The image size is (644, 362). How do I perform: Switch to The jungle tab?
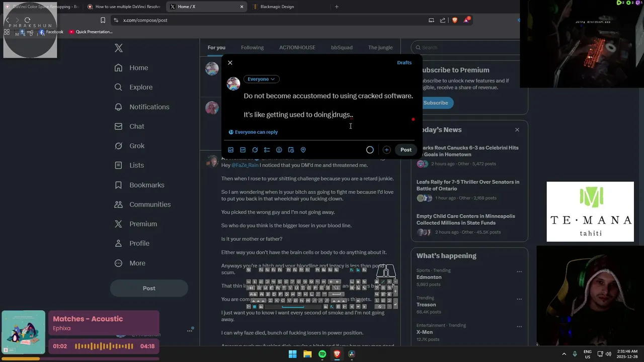tap(380, 48)
